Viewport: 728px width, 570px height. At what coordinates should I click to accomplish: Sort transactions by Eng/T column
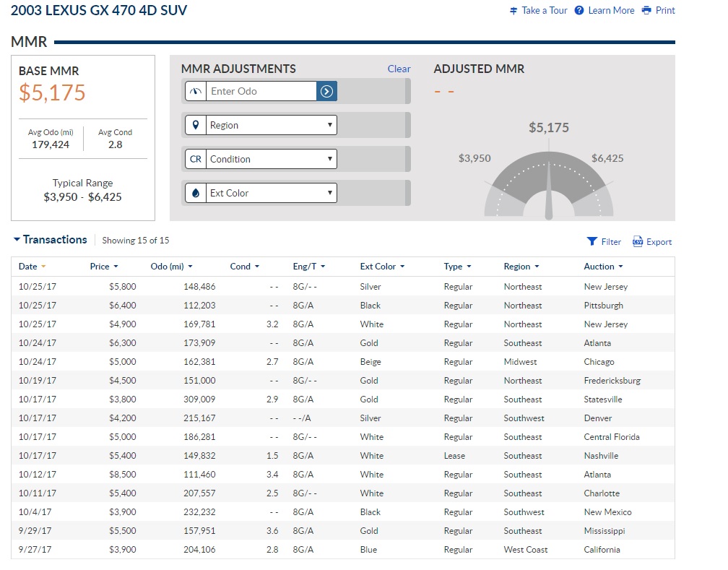tap(309, 266)
